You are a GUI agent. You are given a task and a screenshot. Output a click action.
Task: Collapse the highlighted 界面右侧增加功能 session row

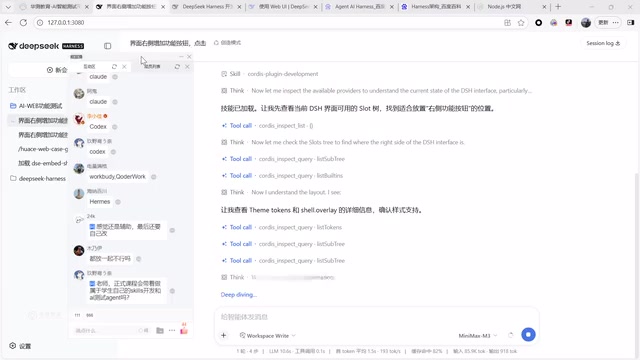[13, 121]
